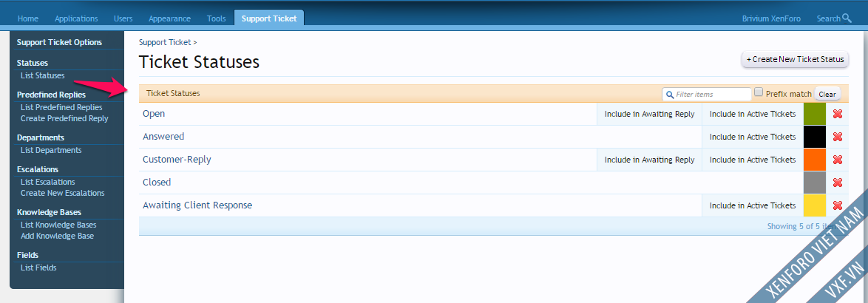Toggle Active Tickets for Awaiting Client Response
Image resolution: width=868 pixels, height=303 pixels.
(753, 205)
